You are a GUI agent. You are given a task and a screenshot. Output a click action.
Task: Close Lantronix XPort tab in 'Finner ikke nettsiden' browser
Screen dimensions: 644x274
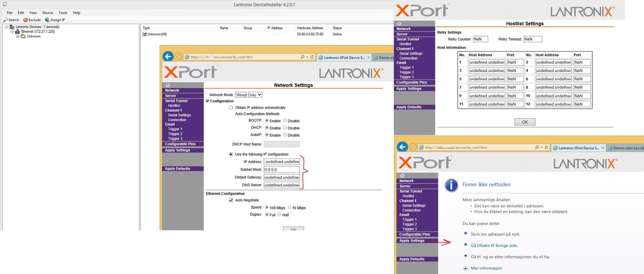pos(603,148)
